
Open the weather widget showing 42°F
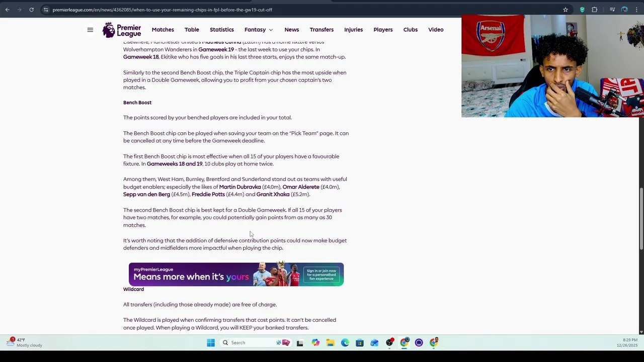(24, 342)
